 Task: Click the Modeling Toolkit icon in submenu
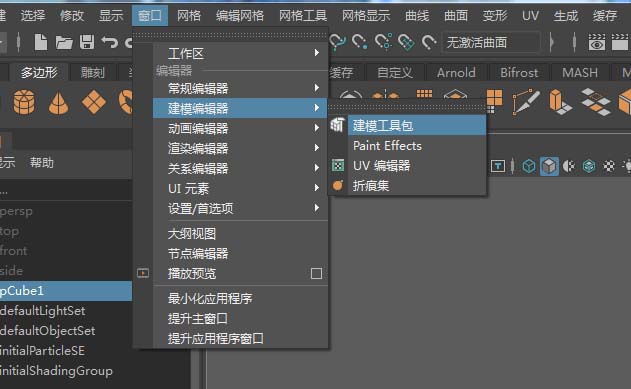click(338, 125)
